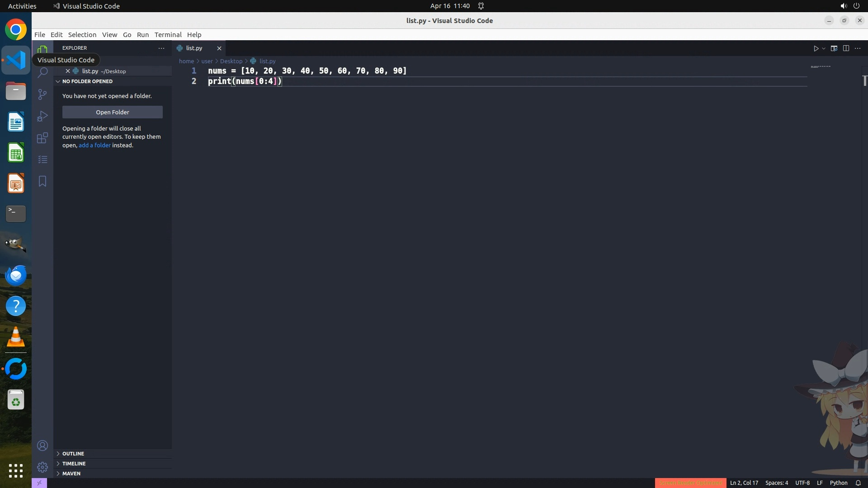This screenshot has width=868, height=488.
Task: Open the Run and Debug view
Action: [x=42, y=116]
